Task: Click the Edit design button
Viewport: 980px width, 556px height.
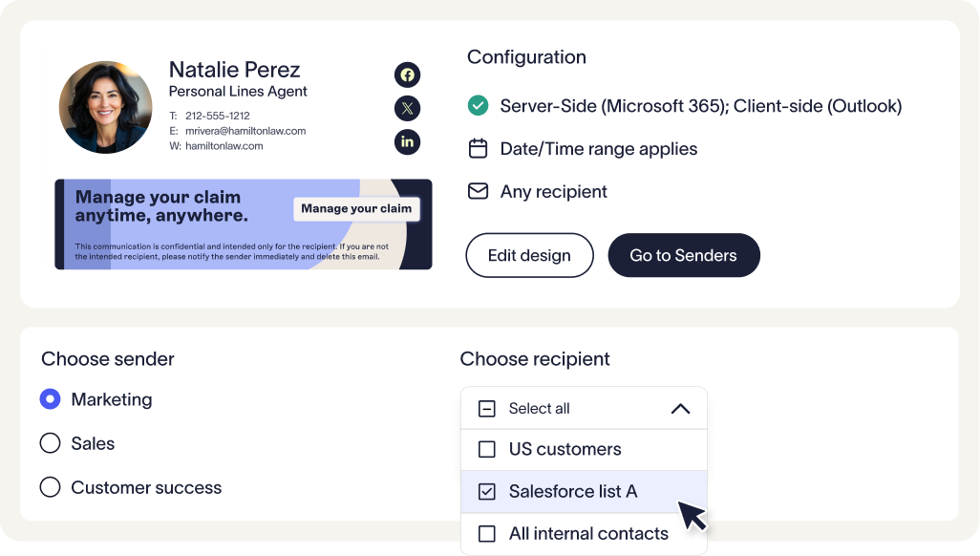Action: [529, 255]
